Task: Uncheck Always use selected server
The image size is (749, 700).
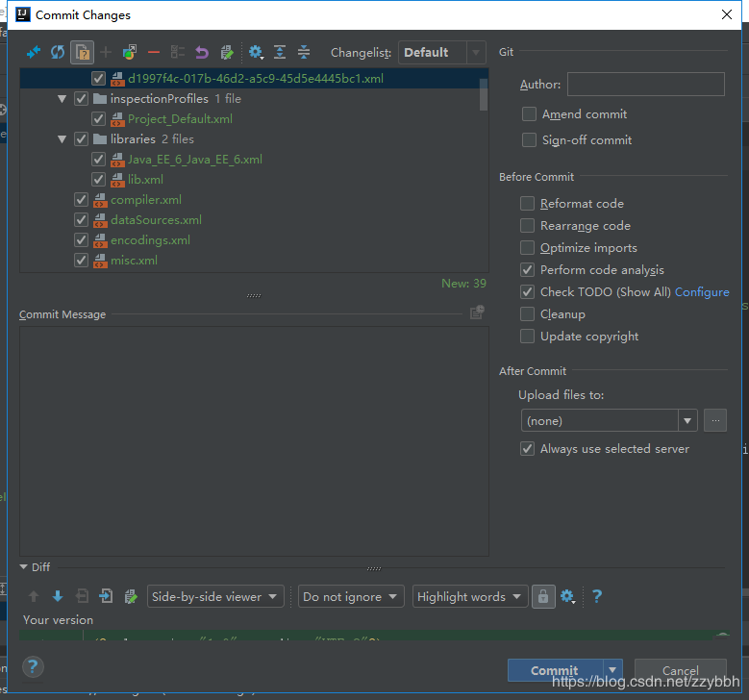Action: coord(527,449)
